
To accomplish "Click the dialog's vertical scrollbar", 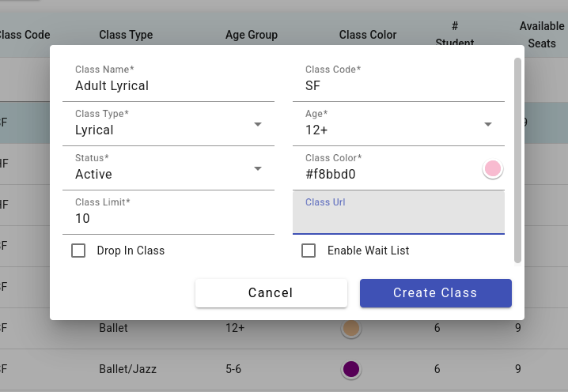I will pos(517,158).
